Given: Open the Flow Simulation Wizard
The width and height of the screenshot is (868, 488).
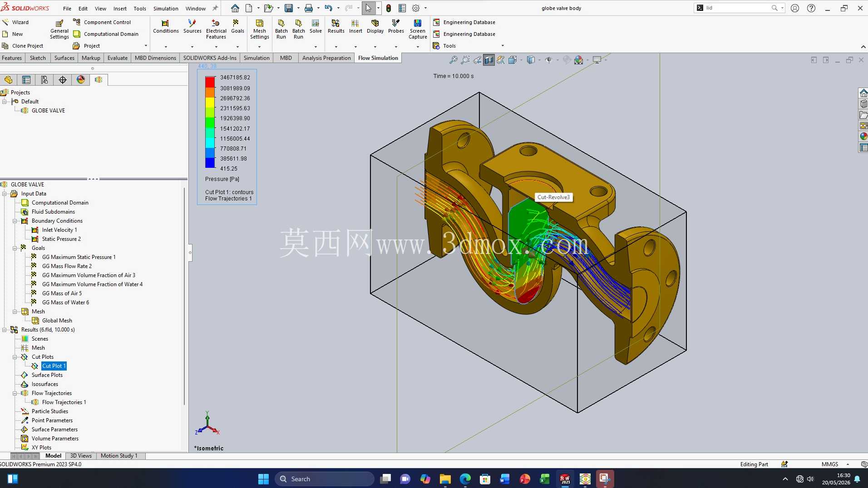Looking at the screenshot, I should click(x=15, y=22).
